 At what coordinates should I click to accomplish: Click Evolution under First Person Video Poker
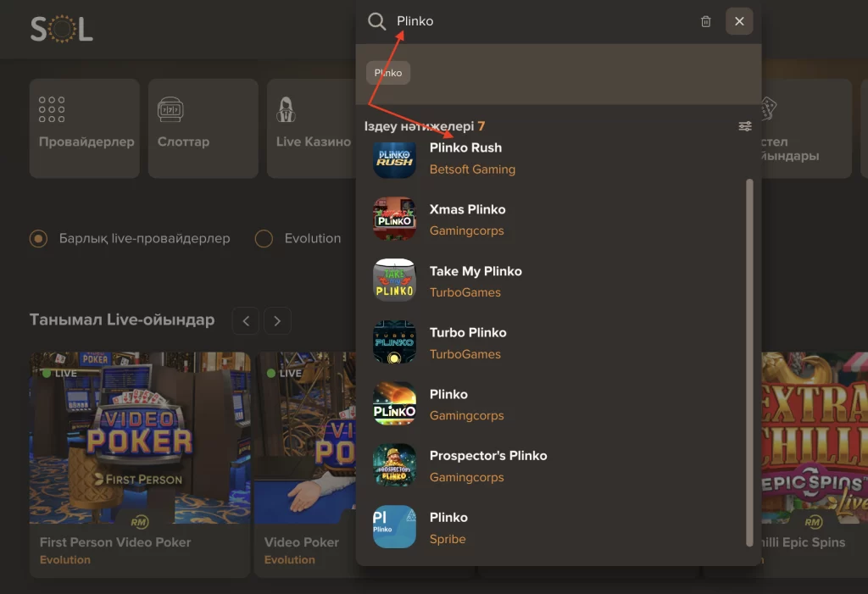coord(64,559)
